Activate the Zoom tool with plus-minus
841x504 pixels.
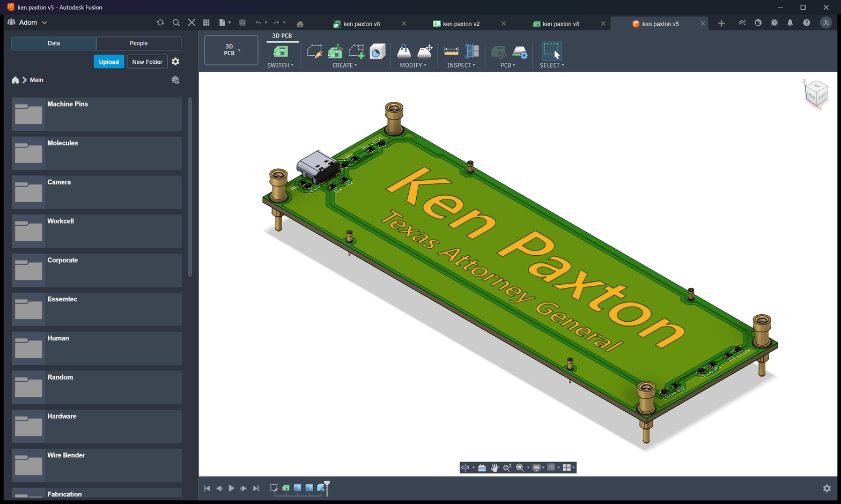pyautogui.click(x=507, y=468)
